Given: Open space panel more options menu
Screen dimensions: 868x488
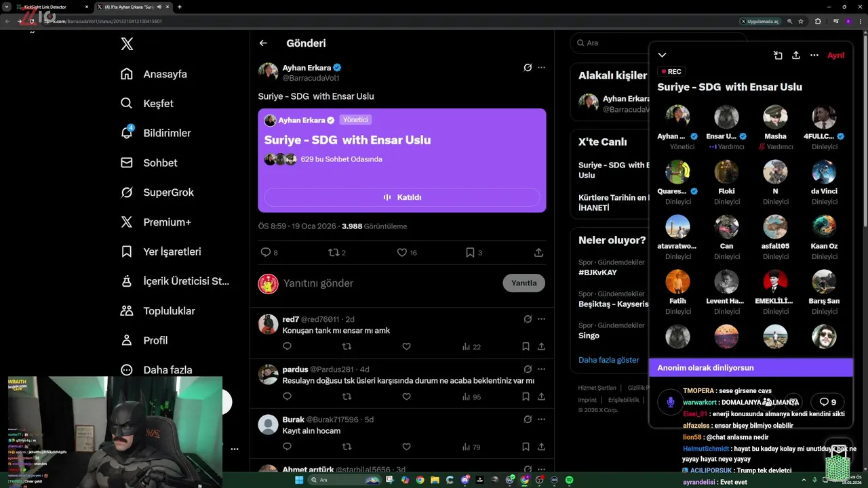Looking at the screenshot, I should point(814,56).
